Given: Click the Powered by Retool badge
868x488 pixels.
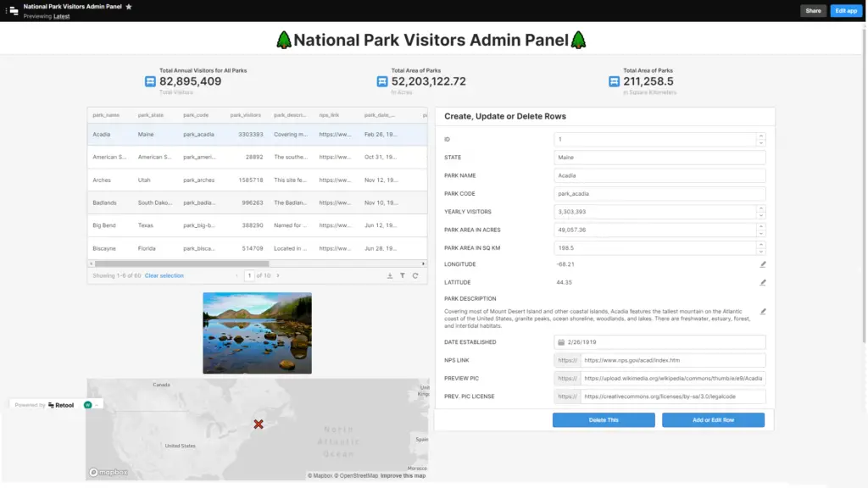Looking at the screenshot, I should point(44,405).
